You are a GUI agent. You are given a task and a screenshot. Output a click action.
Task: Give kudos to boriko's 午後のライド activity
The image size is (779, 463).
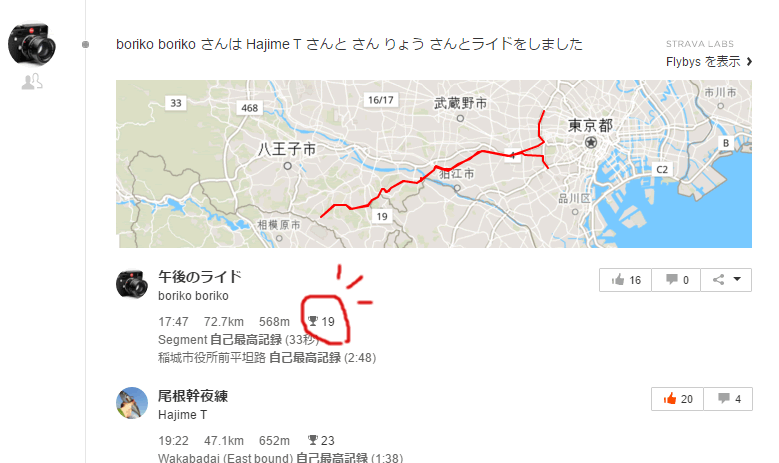click(625, 280)
